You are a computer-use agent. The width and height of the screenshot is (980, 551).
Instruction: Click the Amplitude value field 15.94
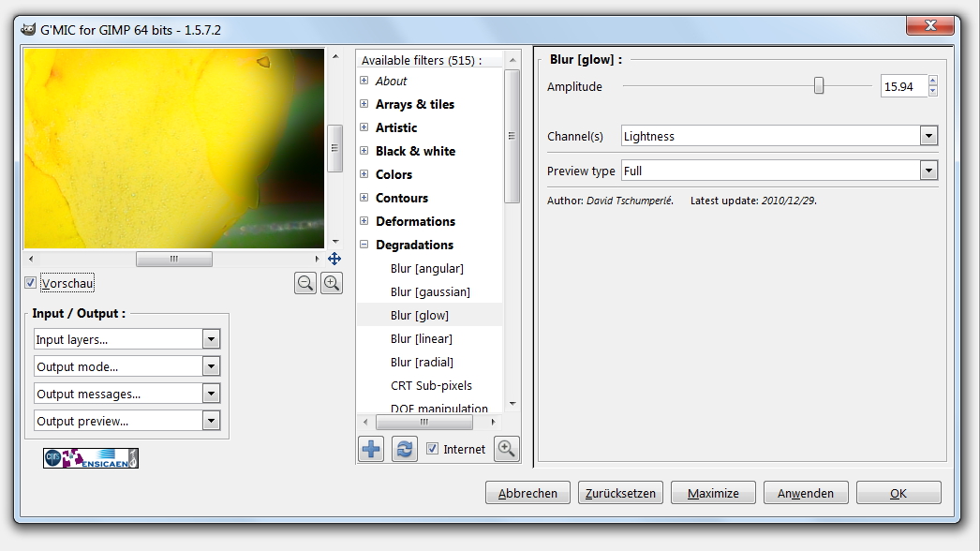904,86
